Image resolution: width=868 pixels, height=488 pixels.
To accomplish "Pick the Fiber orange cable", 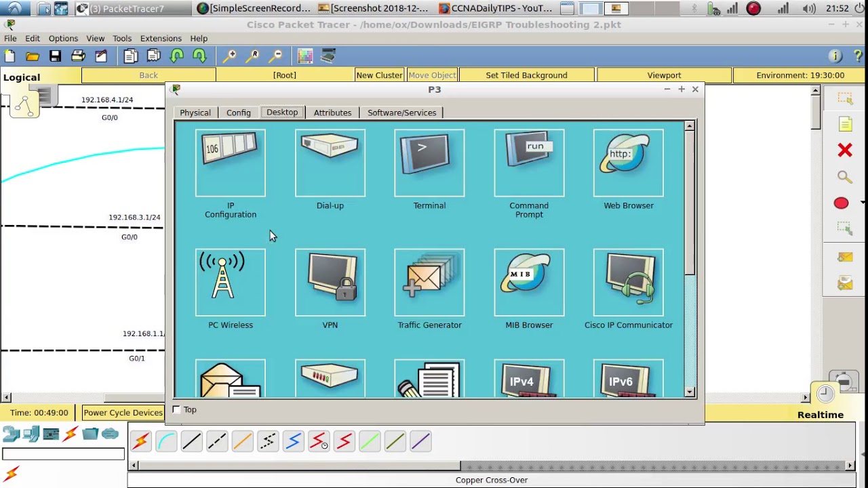I will 242,442.
